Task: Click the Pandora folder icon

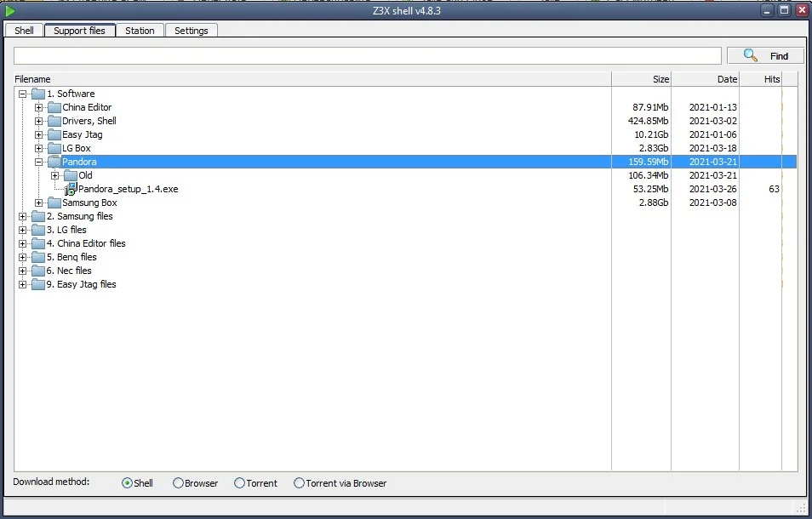Action: [x=54, y=162]
